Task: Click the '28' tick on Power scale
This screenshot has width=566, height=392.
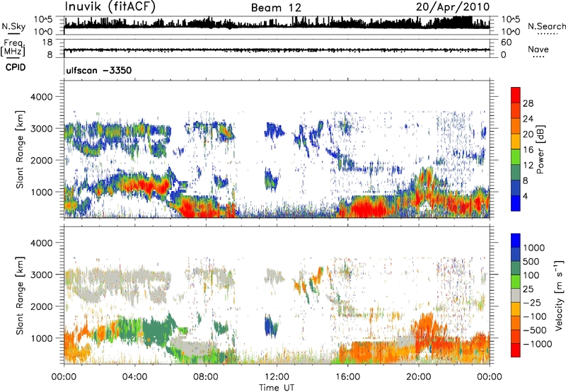Action: 528,103
